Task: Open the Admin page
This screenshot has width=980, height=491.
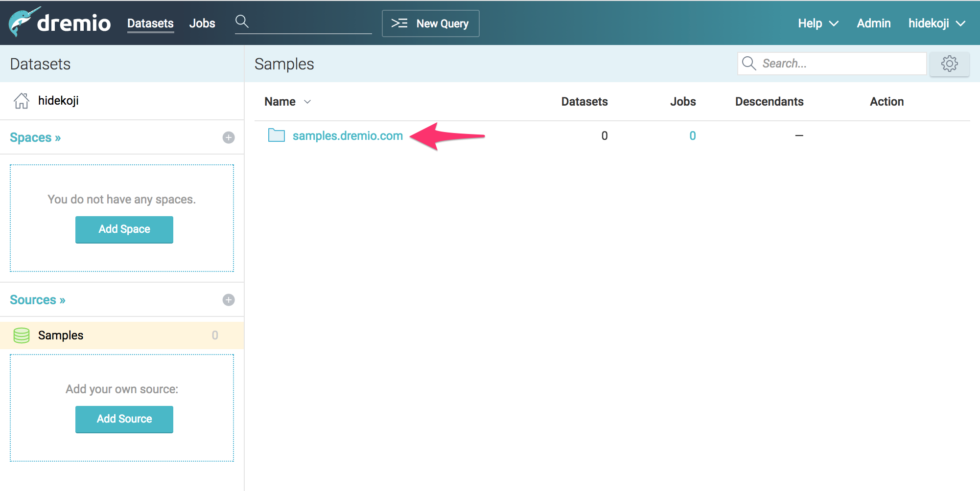Action: point(873,23)
